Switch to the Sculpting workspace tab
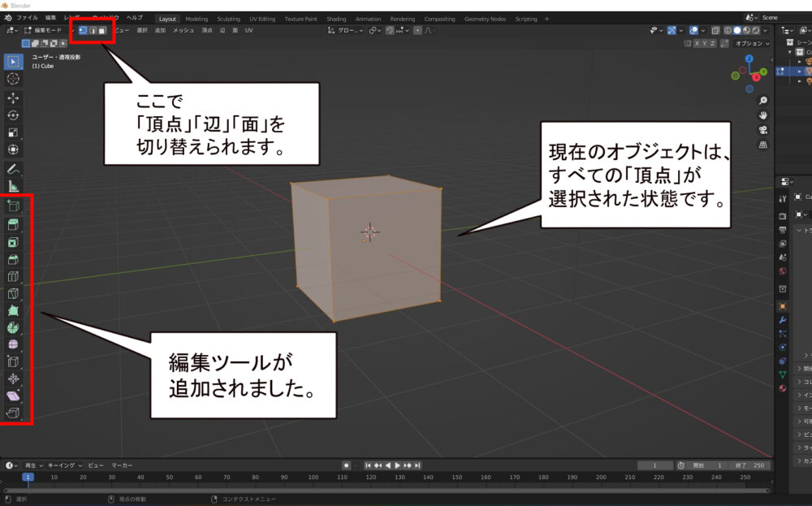Viewport: 812px width, 506px height. click(x=228, y=19)
